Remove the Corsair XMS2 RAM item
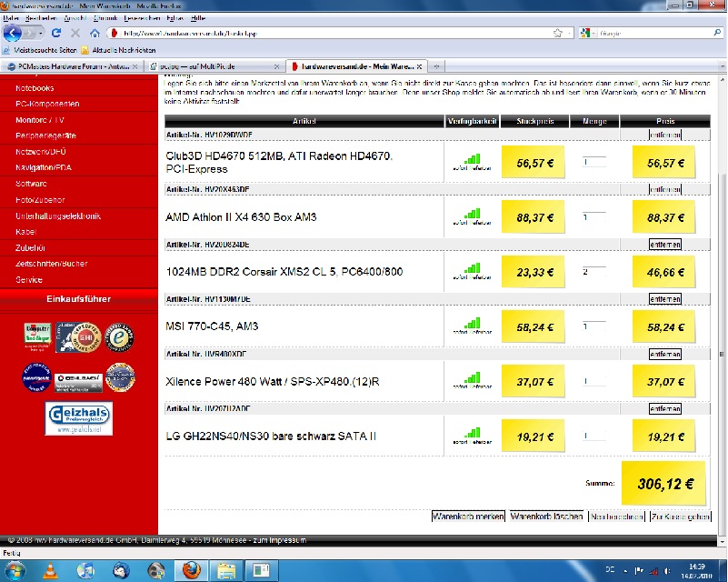This screenshot has height=582, width=728. coord(665,245)
